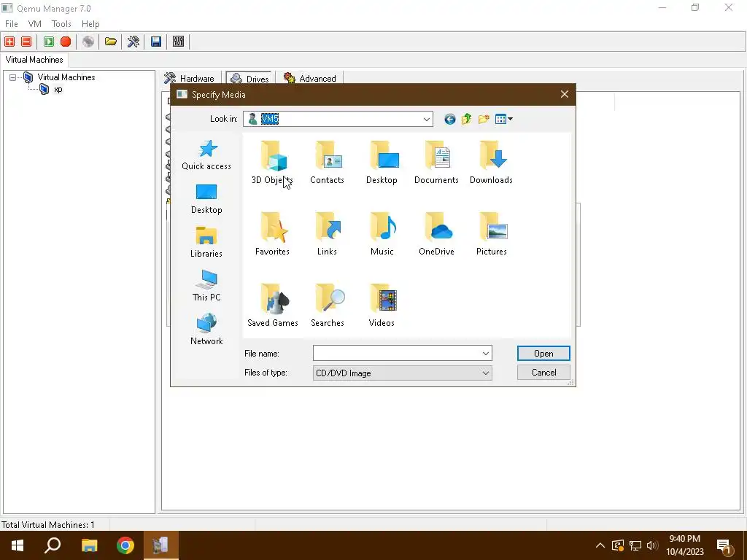Click the Cancel button
The height and width of the screenshot is (560, 747).
pyautogui.click(x=543, y=373)
